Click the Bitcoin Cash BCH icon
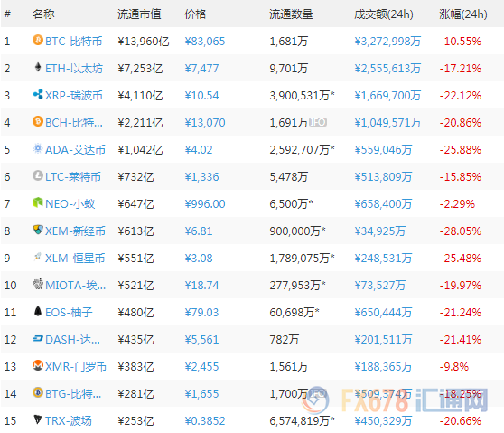This screenshot has width=504, height=433. point(38,121)
